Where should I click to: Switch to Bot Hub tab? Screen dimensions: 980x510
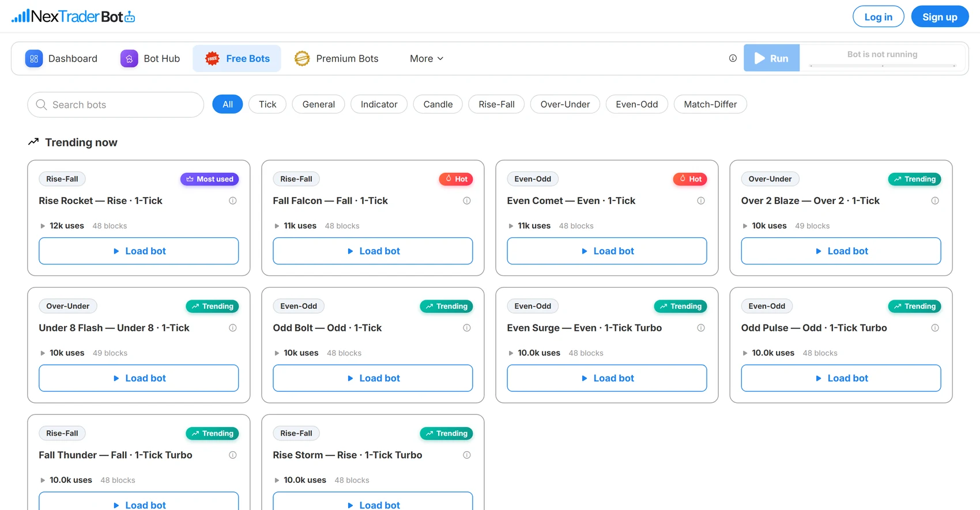click(150, 58)
